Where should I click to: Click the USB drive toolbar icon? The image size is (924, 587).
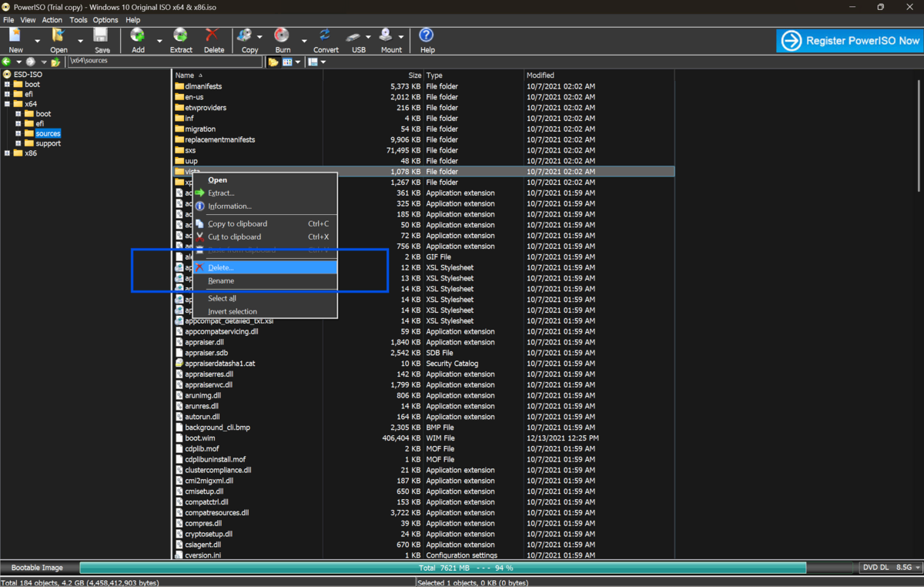(354, 36)
